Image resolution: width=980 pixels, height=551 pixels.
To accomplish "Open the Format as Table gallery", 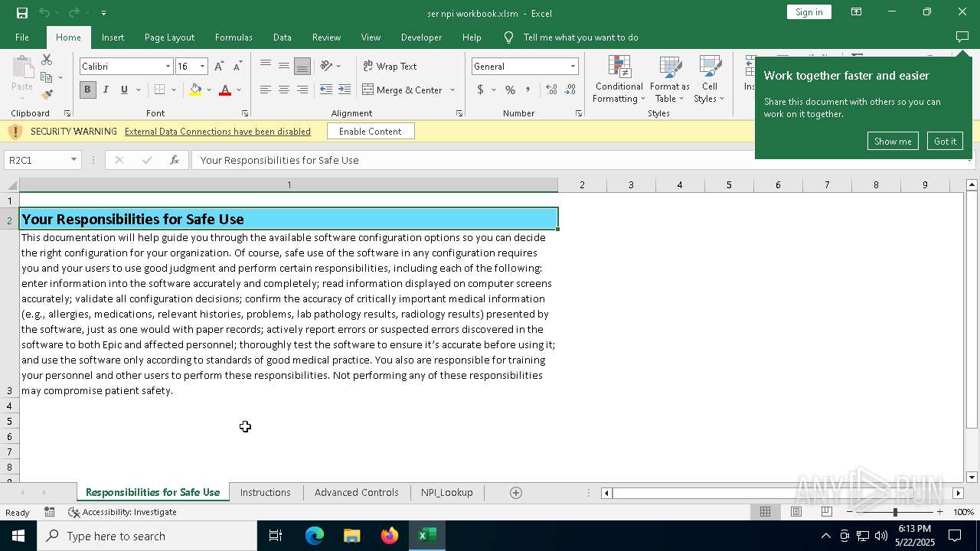I will [670, 80].
